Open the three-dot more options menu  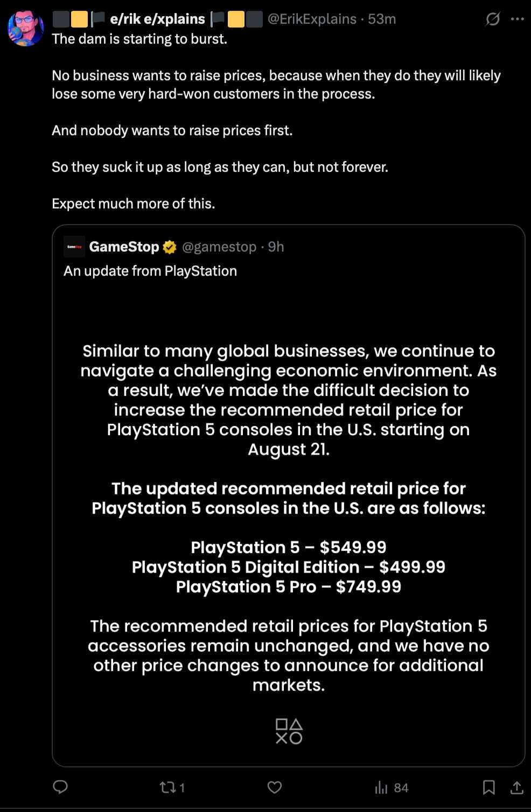pyautogui.click(x=518, y=19)
